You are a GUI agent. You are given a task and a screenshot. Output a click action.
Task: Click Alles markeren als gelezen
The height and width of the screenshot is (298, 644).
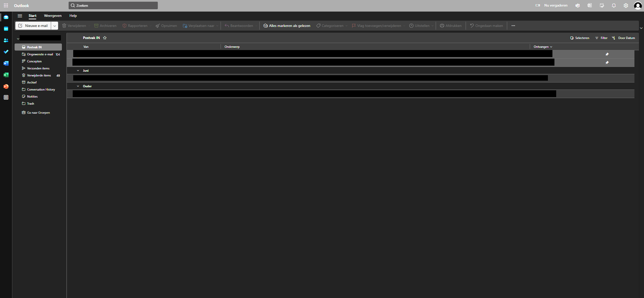tap(287, 26)
